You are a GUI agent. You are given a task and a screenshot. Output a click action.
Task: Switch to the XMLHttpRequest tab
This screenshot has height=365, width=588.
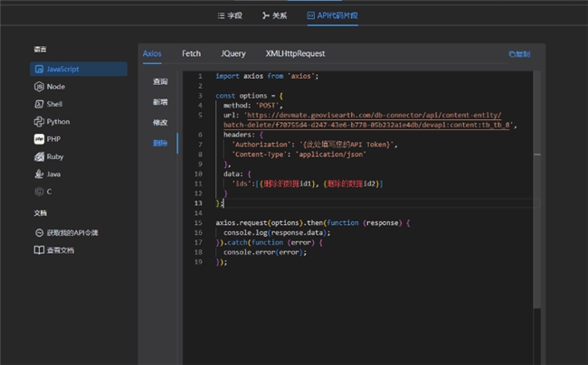295,54
